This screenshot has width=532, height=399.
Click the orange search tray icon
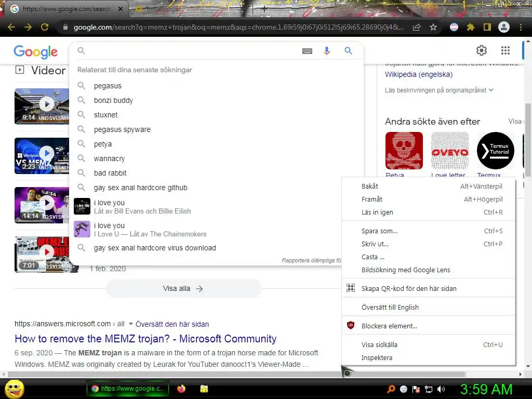[x=391, y=389]
